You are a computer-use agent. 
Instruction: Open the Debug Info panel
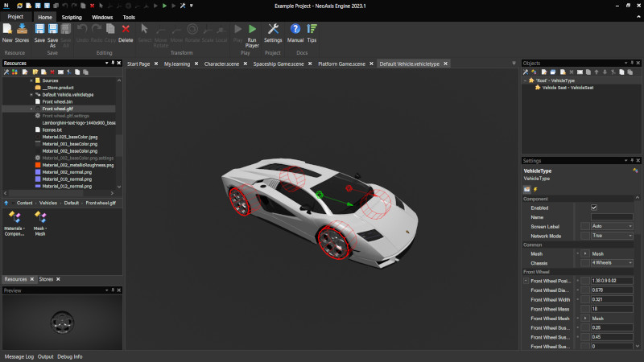pyautogui.click(x=70, y=356)
